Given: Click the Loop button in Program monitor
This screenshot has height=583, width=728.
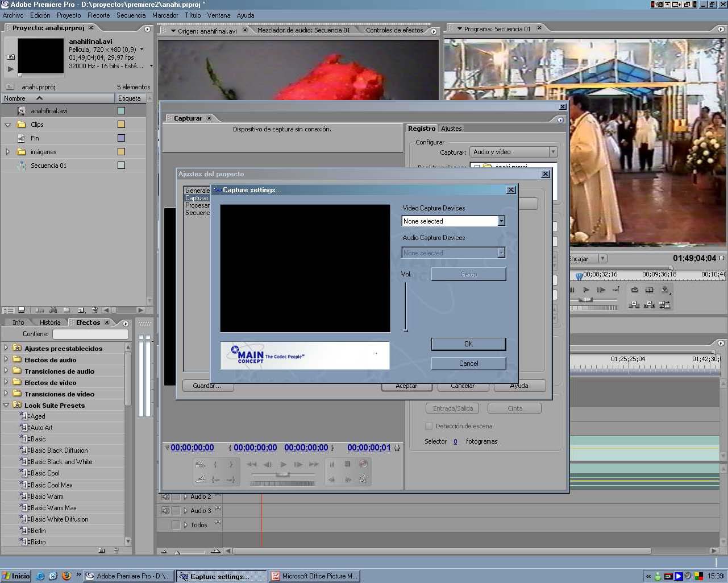Looking at the screenshot, I should point(635,290).
